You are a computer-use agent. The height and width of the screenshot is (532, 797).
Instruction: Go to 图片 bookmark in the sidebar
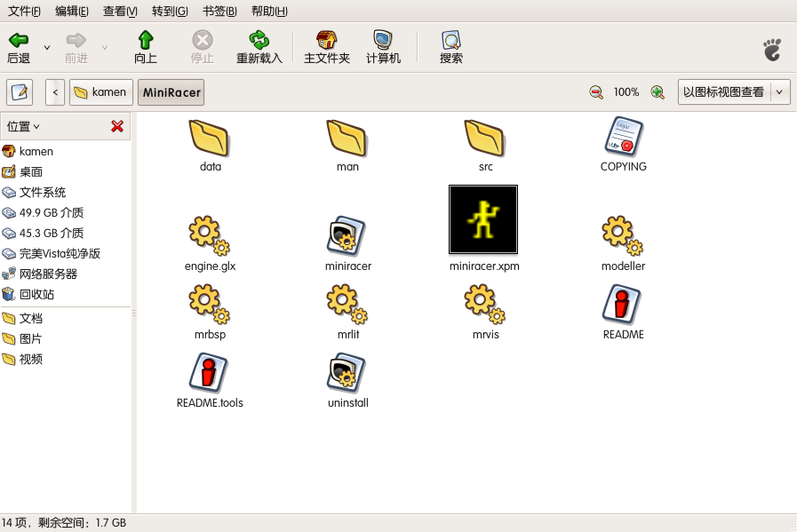(65, 339)
